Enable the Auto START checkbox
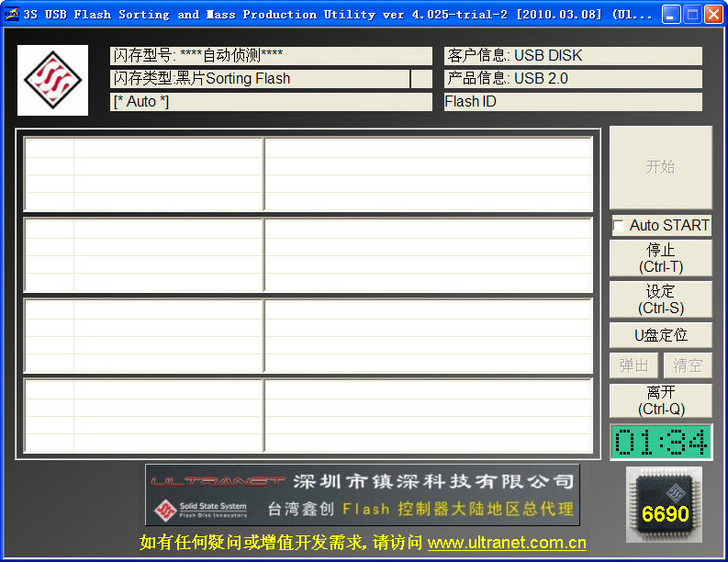728x562 pixels. [x=619, y=225]
